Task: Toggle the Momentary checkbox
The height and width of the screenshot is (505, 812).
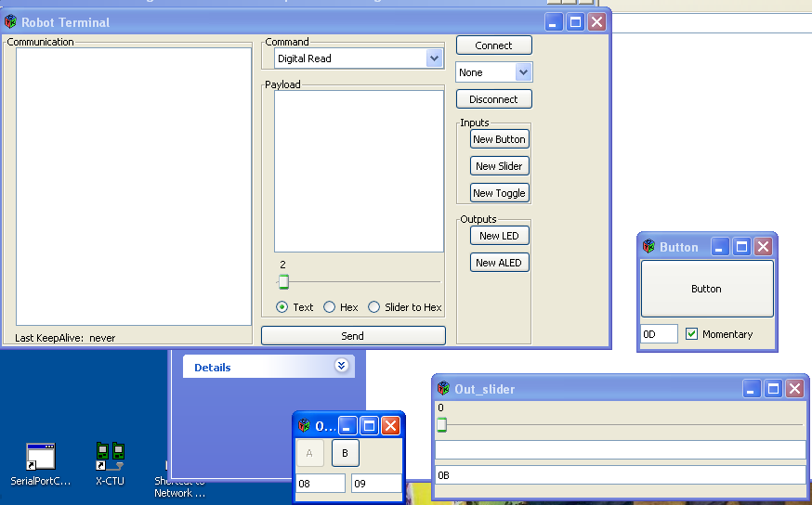Action: 691,334
